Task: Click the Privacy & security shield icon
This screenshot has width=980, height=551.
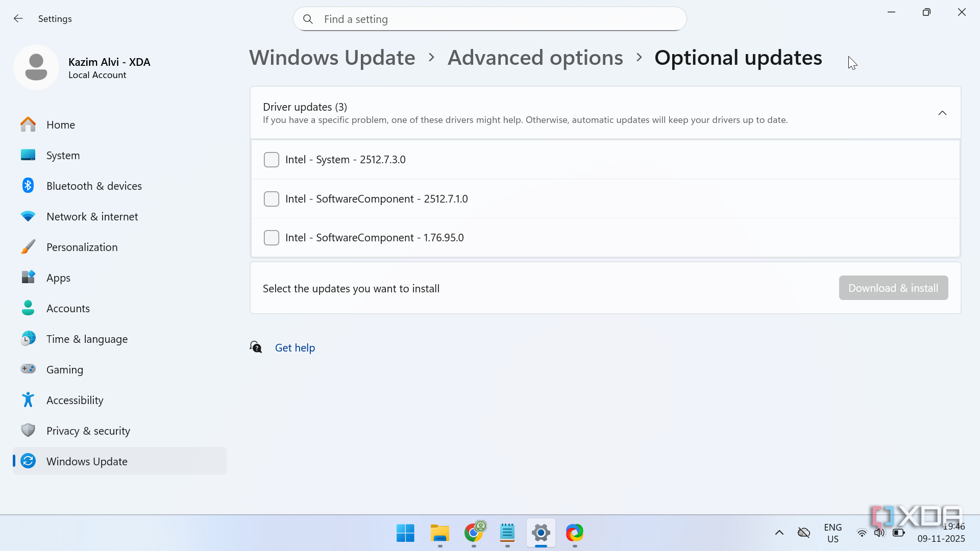Action: click(x=28, y=431)
